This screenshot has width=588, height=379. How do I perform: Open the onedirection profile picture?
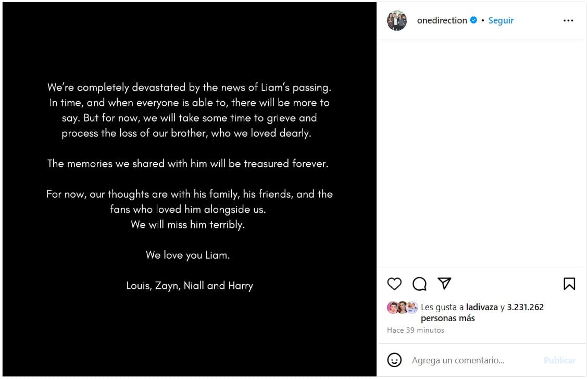click(397, 20)
